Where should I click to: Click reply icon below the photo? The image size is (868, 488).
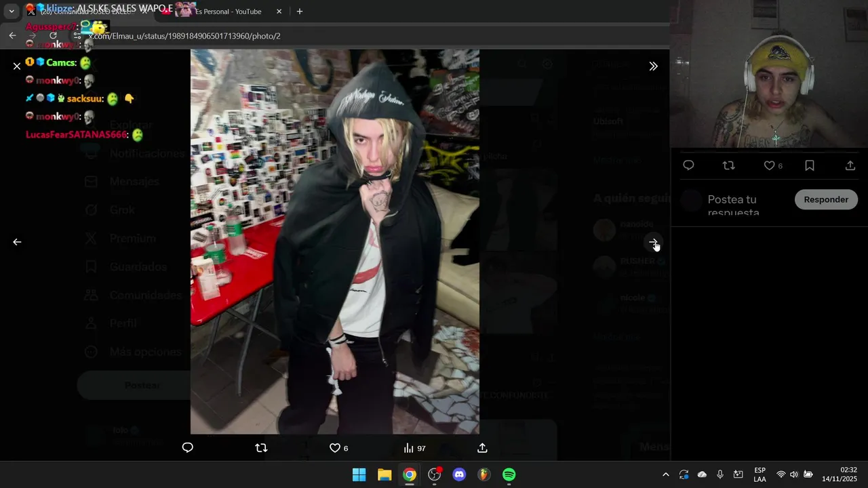coord(188,448)
